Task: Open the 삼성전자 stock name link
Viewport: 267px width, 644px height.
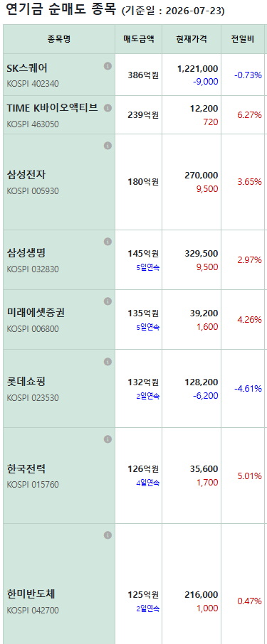Action: click(26, 175)
